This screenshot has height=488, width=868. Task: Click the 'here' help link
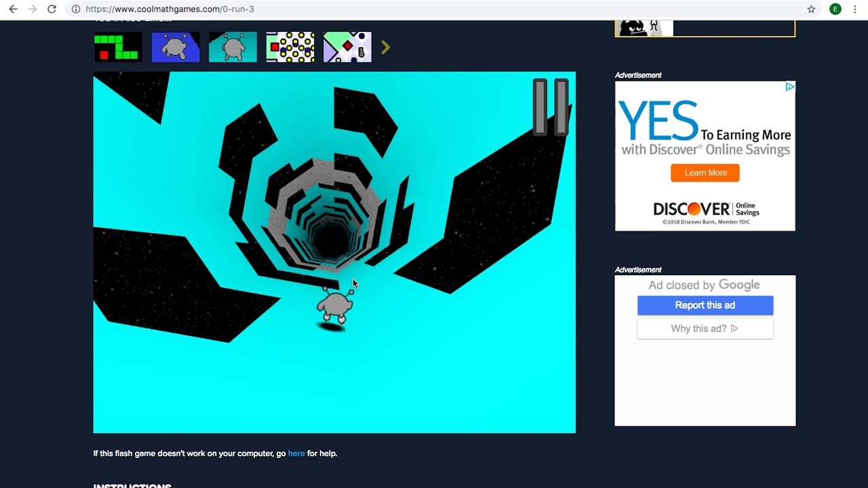point(296,453)
